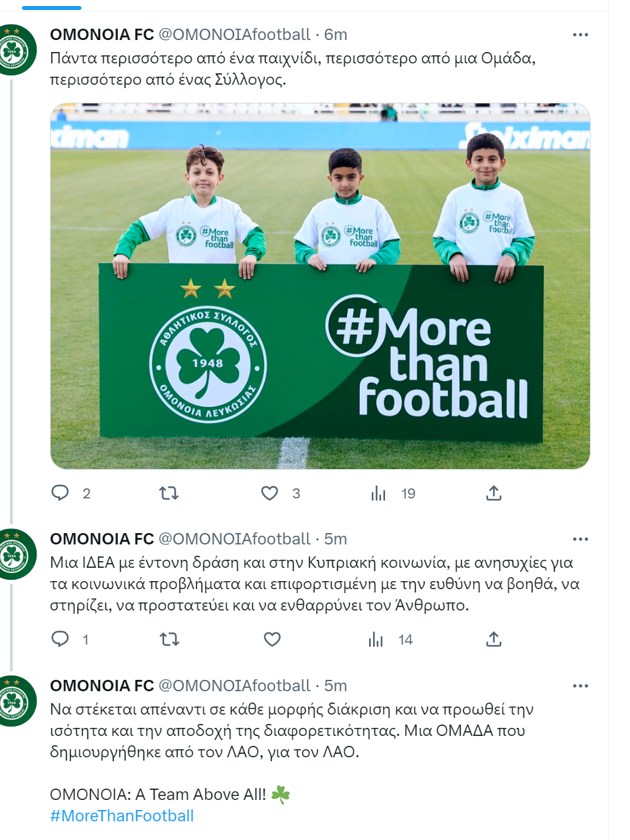Image resolution: width=630 pixels, height=840 pixels.
Task: Reply to the second tweet with 1 reply
Action: 61,639
